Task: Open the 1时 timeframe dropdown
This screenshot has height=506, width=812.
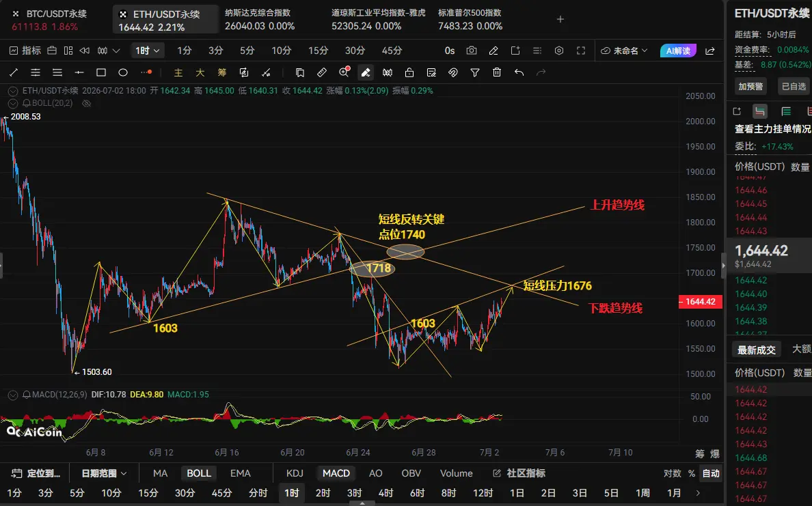Action: 147,51
